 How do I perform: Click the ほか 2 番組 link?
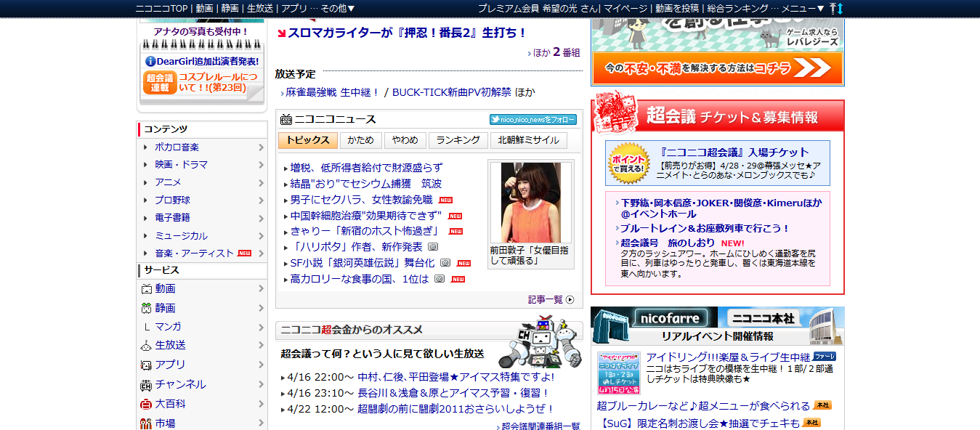click(557, 52)
